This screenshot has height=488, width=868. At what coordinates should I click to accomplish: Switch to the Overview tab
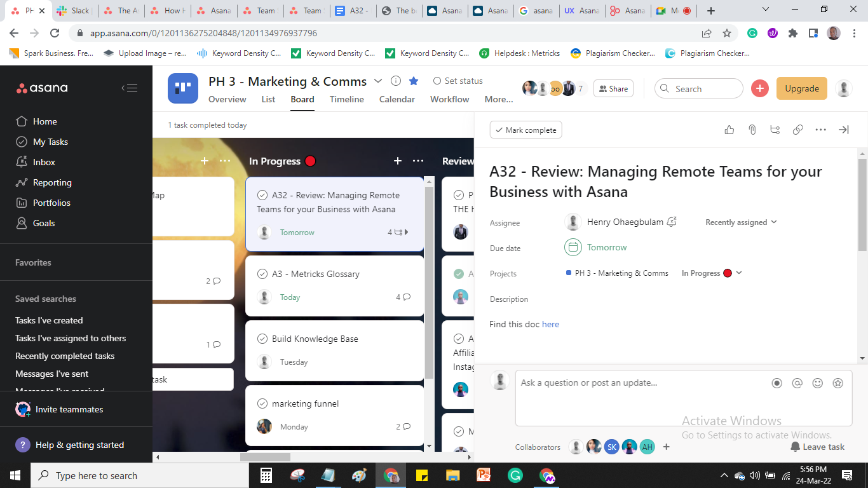227,99
